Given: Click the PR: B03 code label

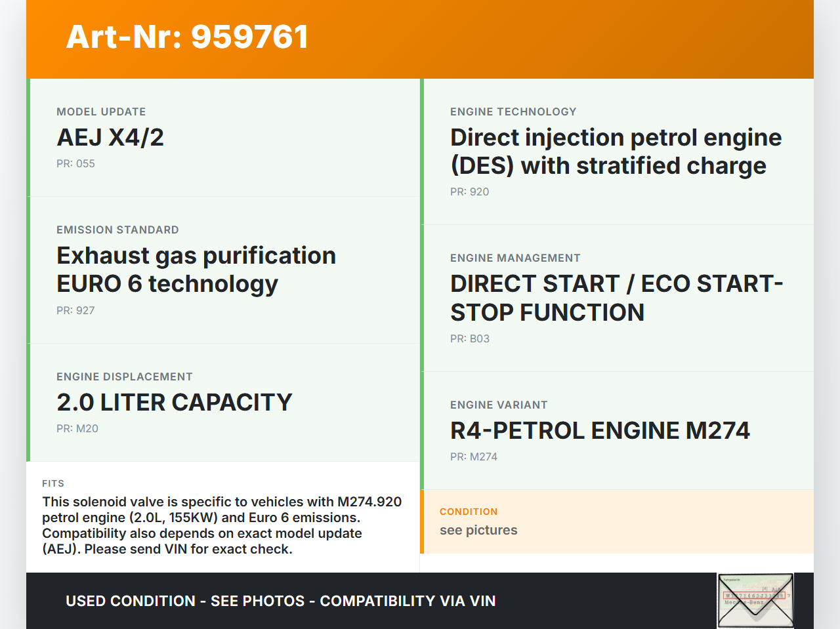Looking at the screenshot, I should (470, 339).
